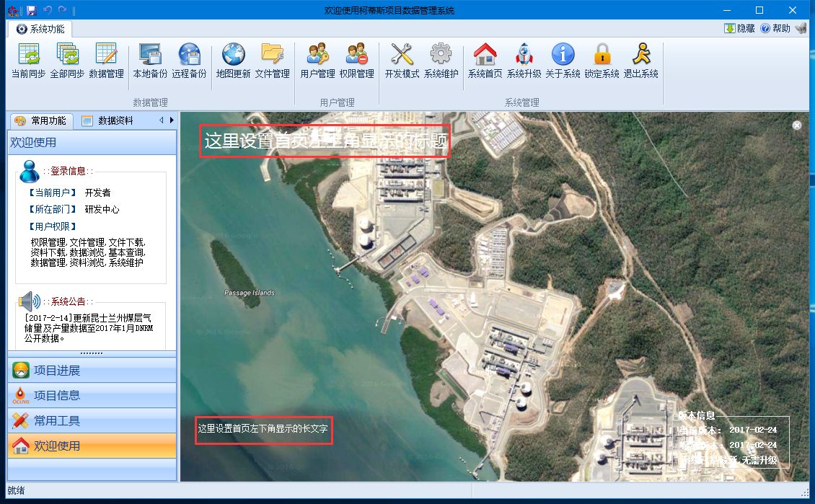This screenshot has width=815, height=504.
Task: Hide the ribbon via 隐藏 button
Action: tap(739, 29)
